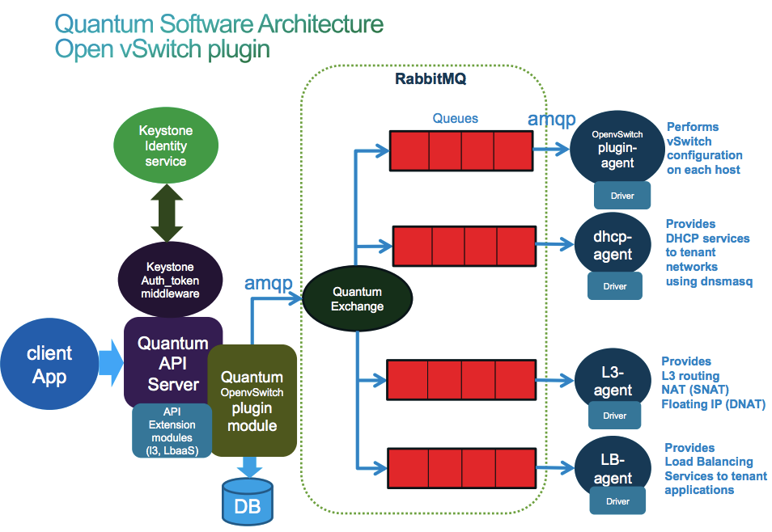
Task: Click the client App circle
Action: [x=49, y=365]
